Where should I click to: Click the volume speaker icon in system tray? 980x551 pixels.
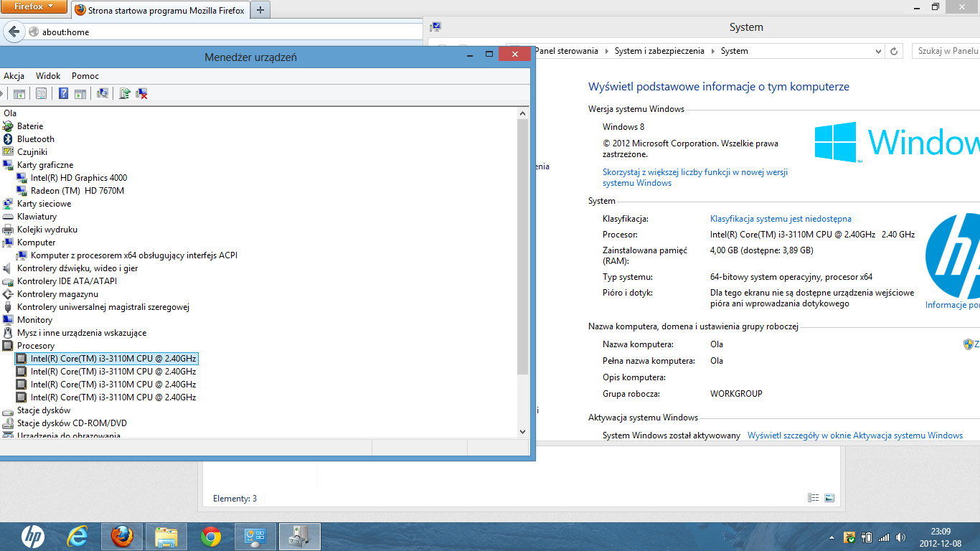click(900, 537)
